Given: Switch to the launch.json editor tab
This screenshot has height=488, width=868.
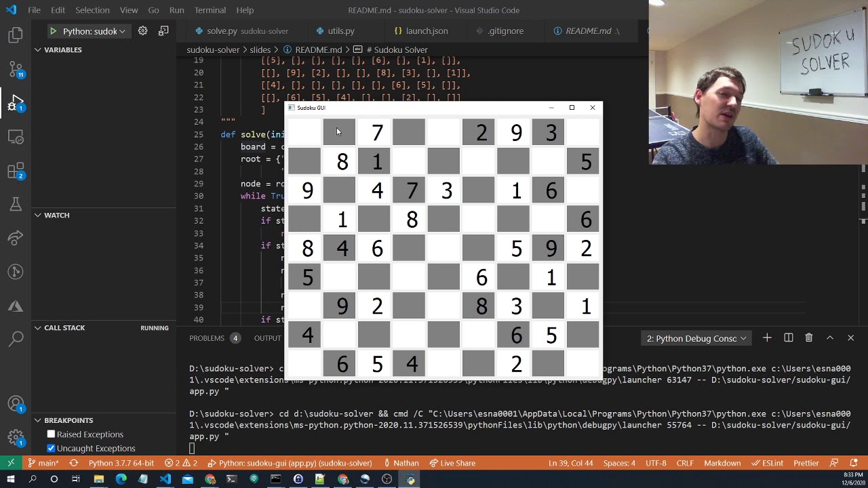Looking at the screenshot, I should (426, 30).
